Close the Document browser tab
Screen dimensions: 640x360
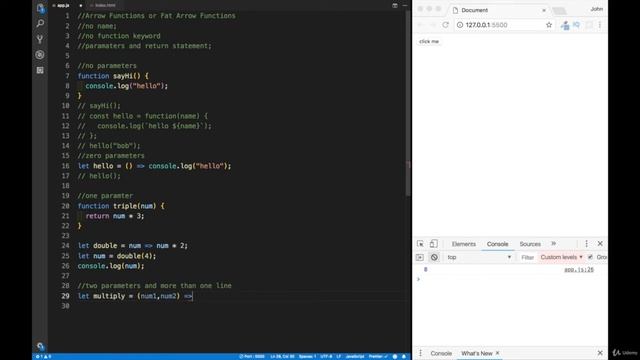(x=544, y=10)
